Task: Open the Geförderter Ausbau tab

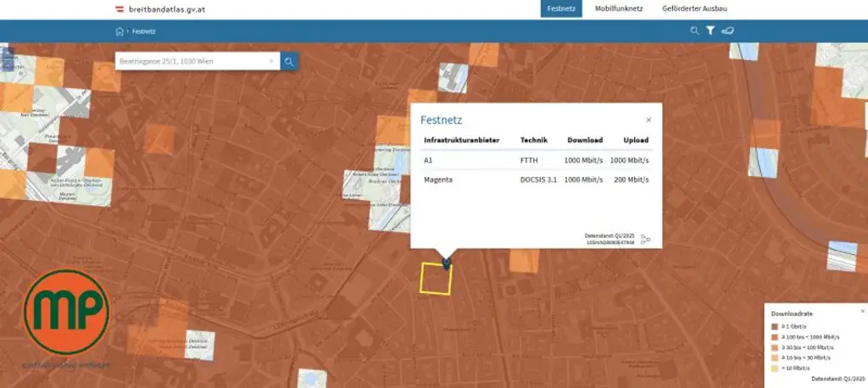Action: point(694,8)
